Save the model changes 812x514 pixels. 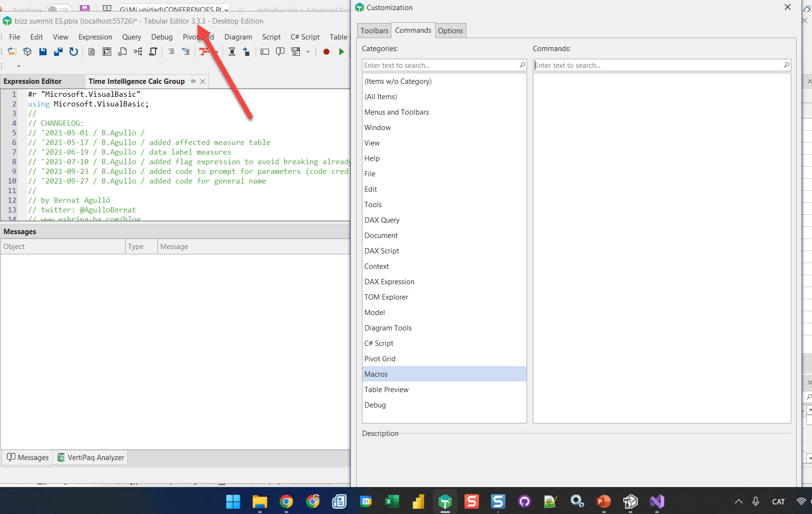43,52
